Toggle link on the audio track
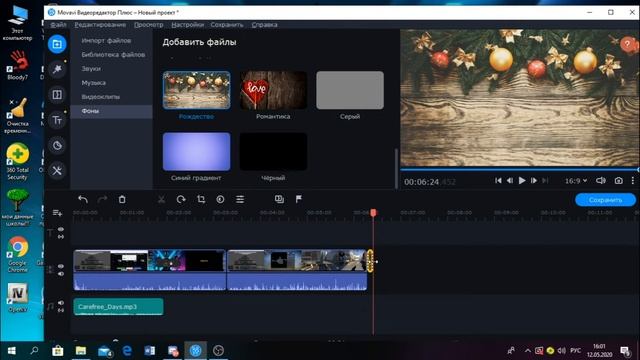Screen dimensions: 640x360 (x=61, y=311)
